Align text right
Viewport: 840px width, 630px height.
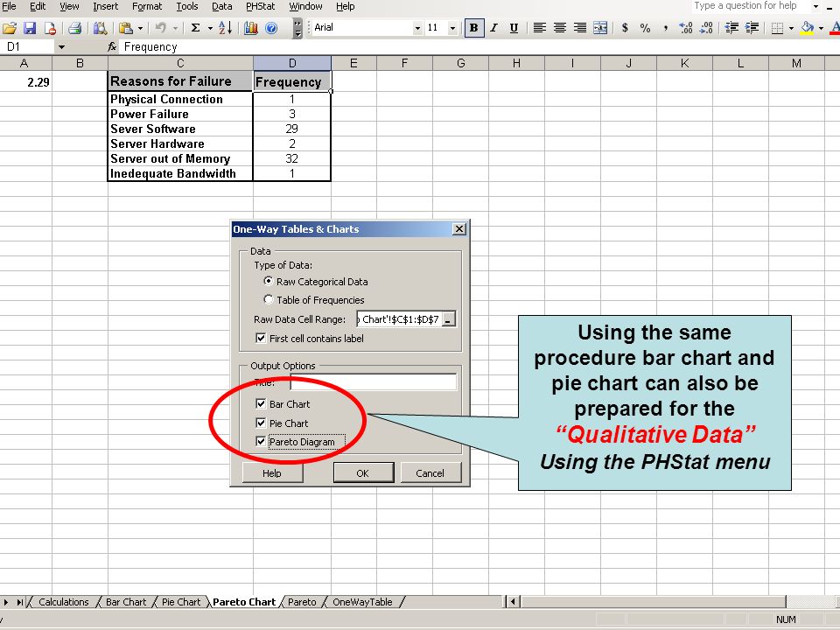pyautogui.click(x=580, y=28)
